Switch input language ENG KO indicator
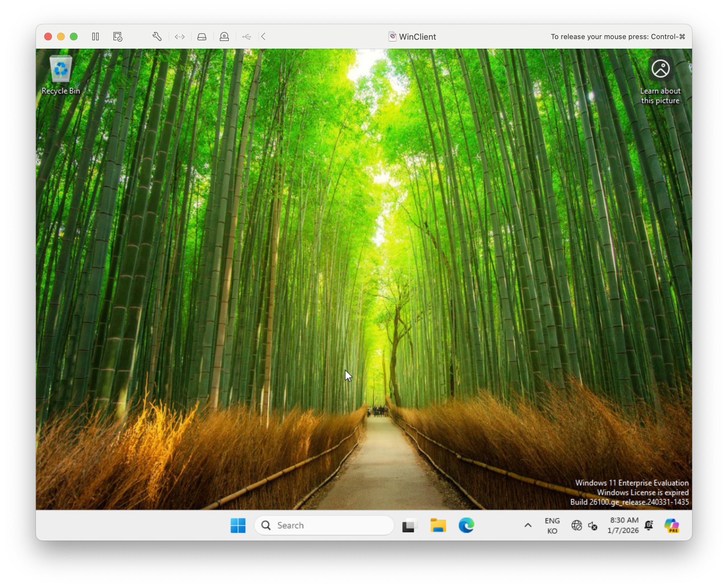 coord(552,525)
